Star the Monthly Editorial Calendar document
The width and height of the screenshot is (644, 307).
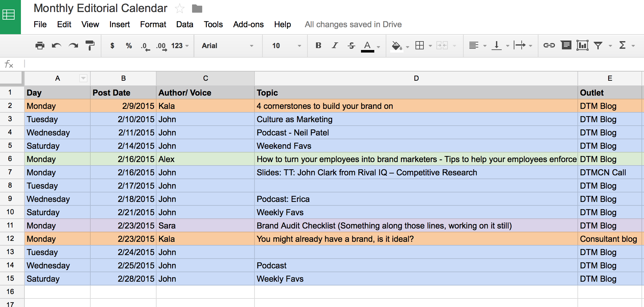[180, 9]
